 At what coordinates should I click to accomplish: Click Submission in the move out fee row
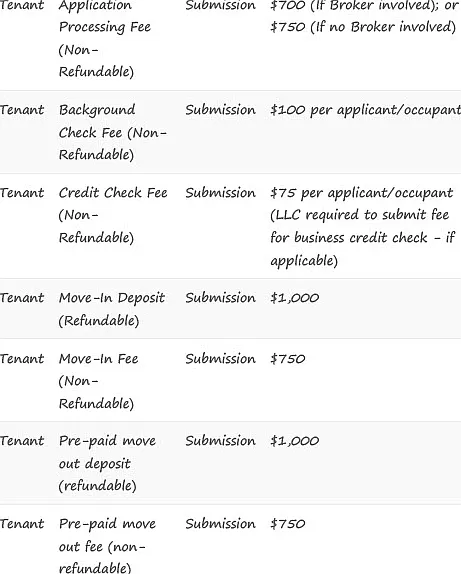click(x=220, y=523)
